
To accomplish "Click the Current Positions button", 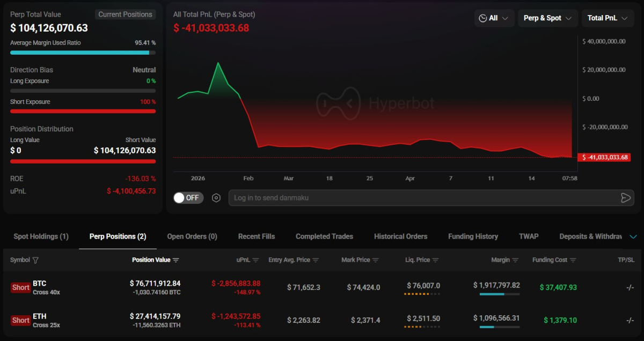I will coord(125,14).
